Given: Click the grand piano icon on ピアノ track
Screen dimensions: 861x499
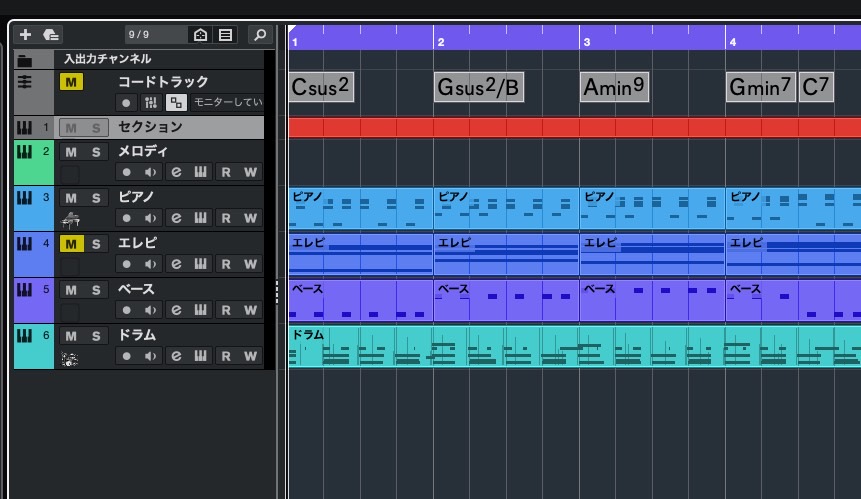Looking at the screenshot, I should (x=70, y=218).
